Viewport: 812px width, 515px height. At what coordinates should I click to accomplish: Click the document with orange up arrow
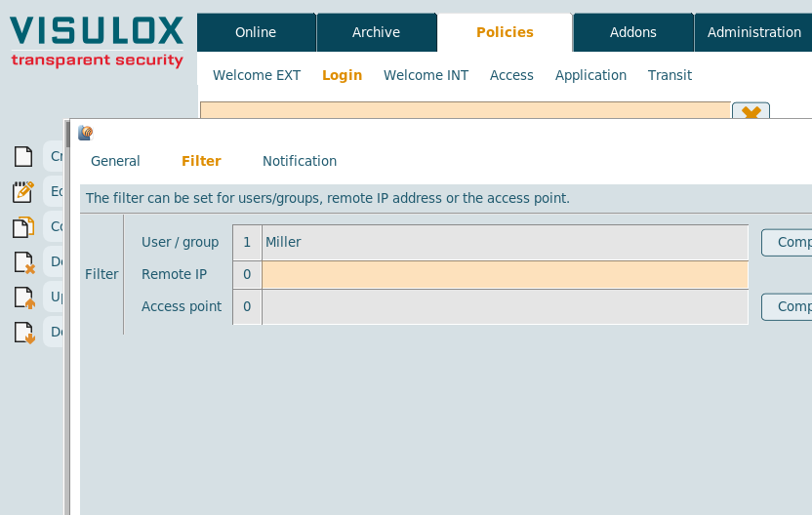(x=23, y=297)
